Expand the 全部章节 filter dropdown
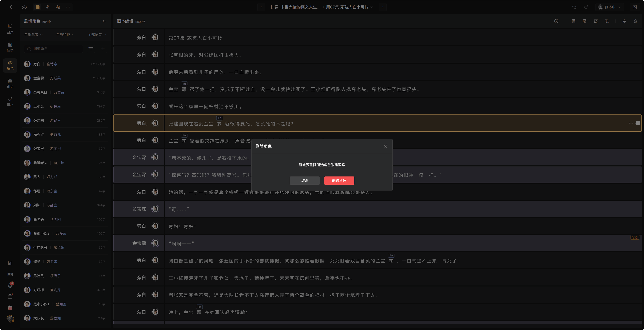Screen dimensions: 644x330 pyautogui.click(x=33, y=35)
